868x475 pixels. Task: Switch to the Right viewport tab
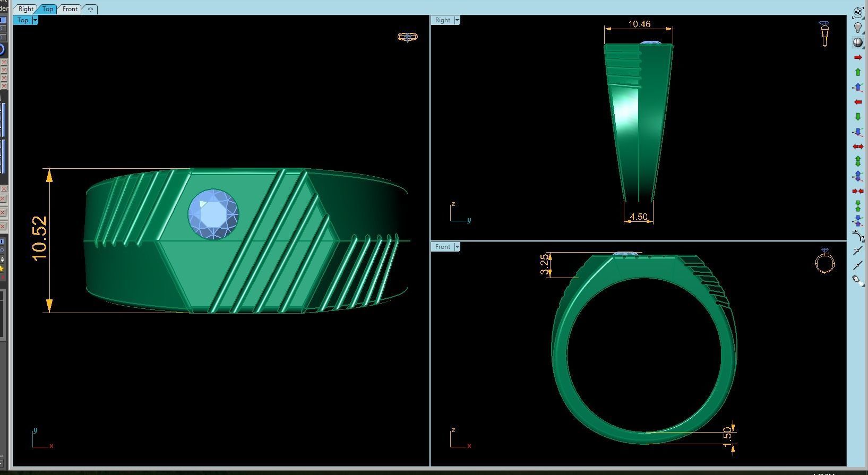tap(25, 9)
